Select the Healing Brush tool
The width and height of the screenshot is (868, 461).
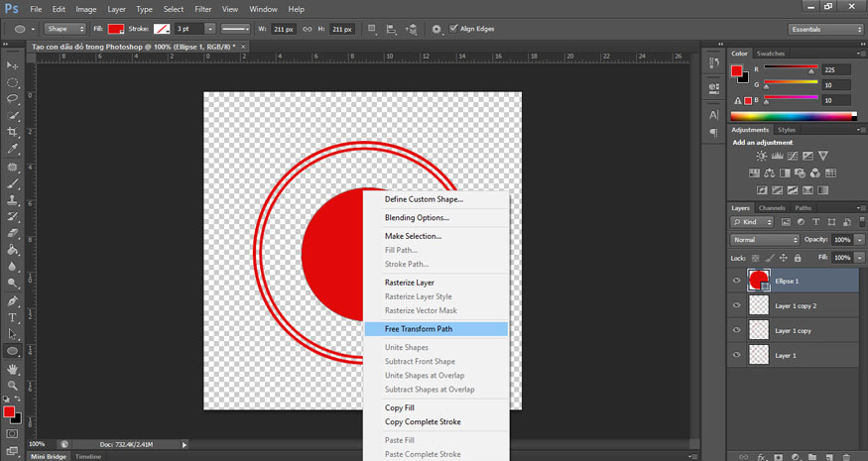[12, 167]
